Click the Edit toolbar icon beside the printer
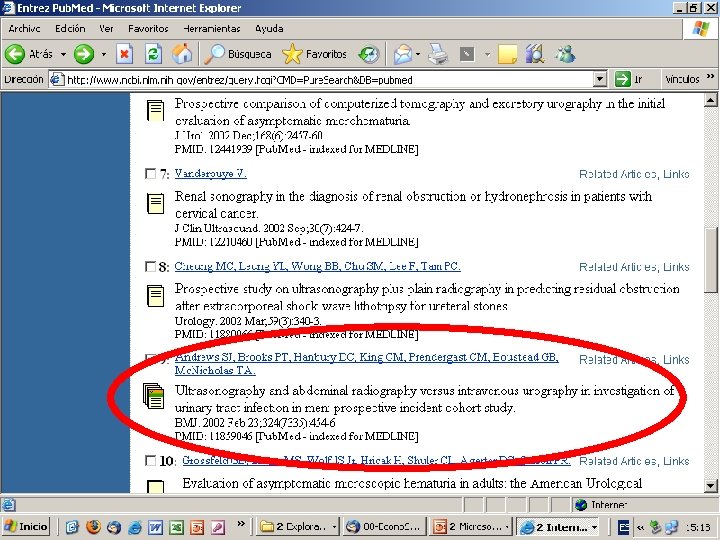The image size is (720, 540). 467,54
